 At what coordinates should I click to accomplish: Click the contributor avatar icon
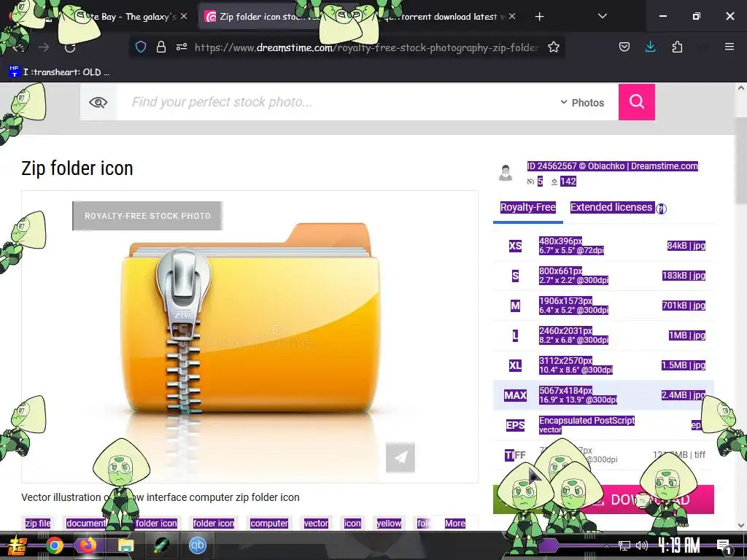point(506,173)
